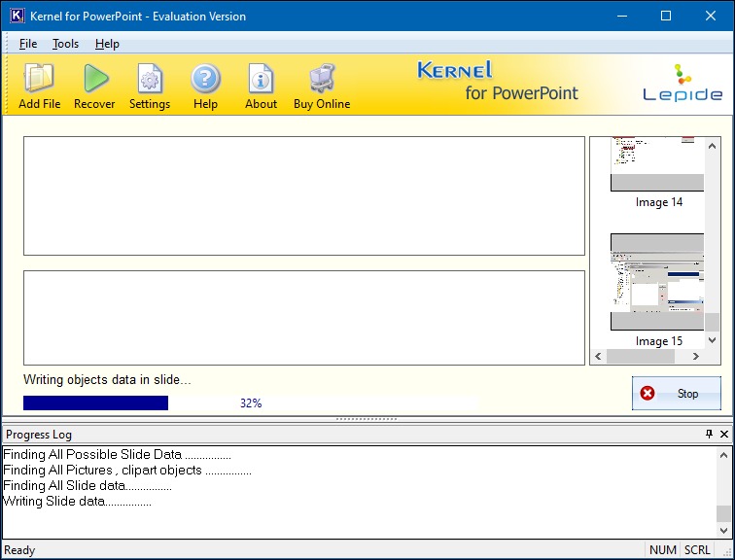Click the Ready status bar text
735x560 pixels.
click(19, 549)
